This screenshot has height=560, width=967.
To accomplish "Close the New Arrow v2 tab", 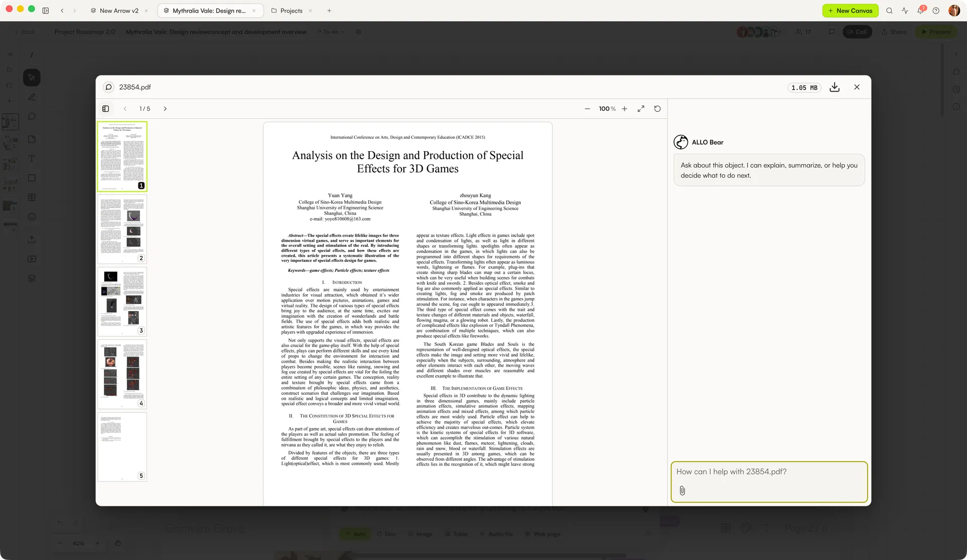I will [x=146, y=11].
